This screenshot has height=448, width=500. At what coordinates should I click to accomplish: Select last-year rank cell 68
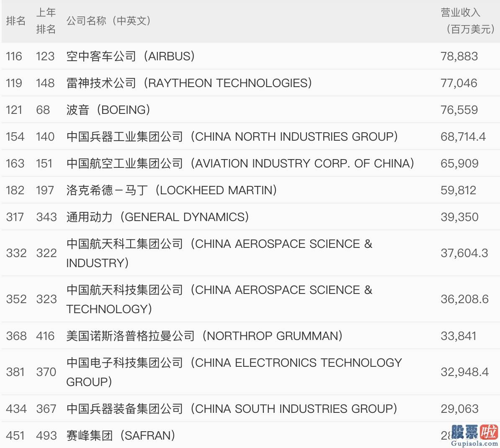pyautogui.click(x=43, y=110)
